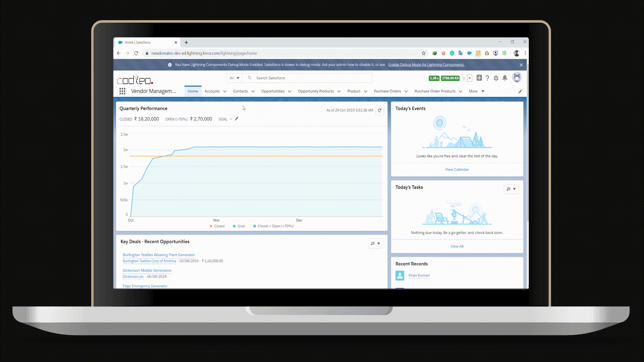The height and width of the screenshot is (362, 644).
Task: Open the Purchase Orders tab
Action: tap(387, 91)
